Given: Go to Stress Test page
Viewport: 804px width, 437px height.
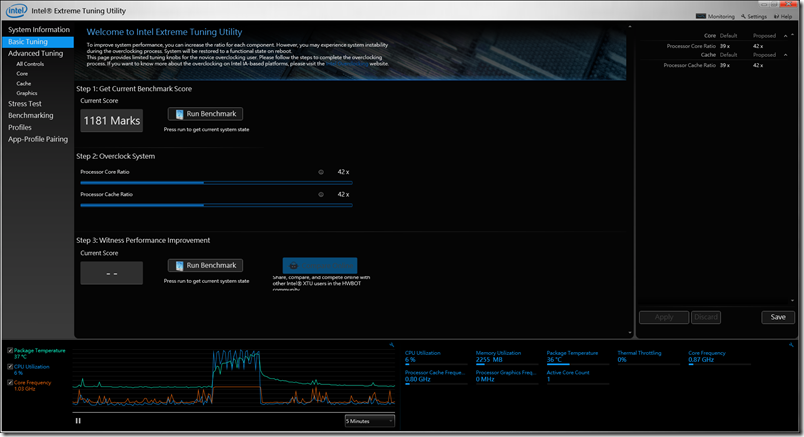Looking at the screenshot, I should point(25,104).
